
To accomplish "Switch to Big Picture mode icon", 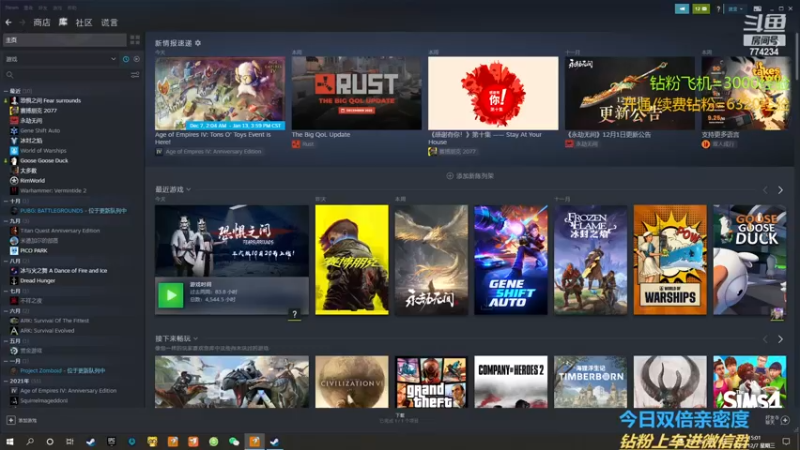I will coord(757,9).
